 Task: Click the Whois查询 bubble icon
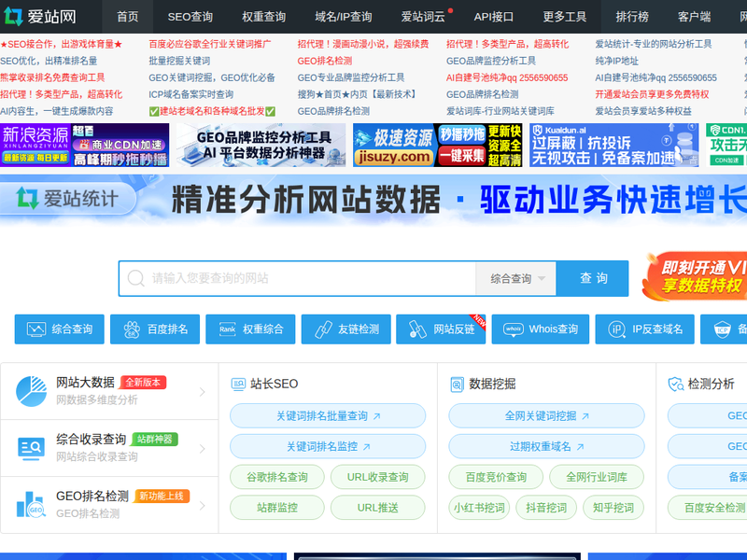[x=514, y=329]
